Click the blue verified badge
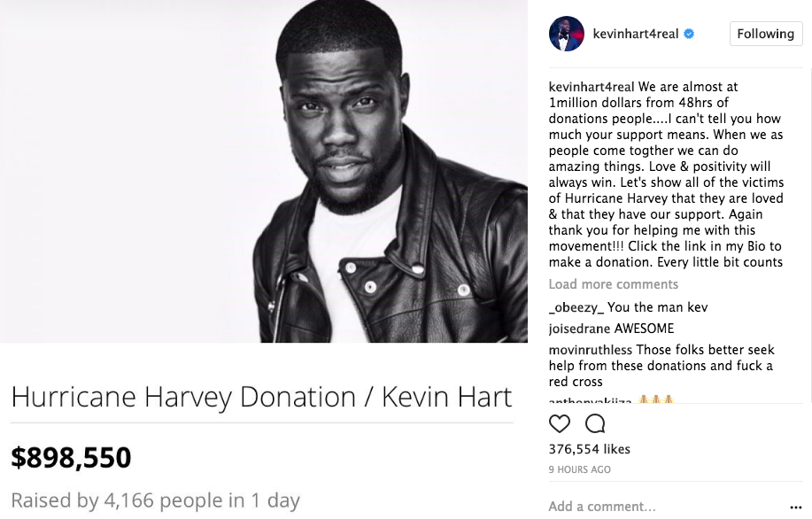Viewport: 812px width, 519px height. point(689,35)
